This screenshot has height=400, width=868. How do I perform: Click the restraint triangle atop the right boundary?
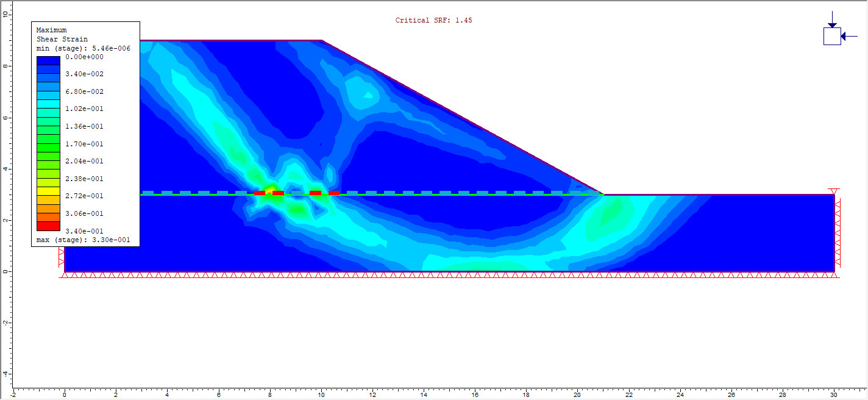coord(834,191)
